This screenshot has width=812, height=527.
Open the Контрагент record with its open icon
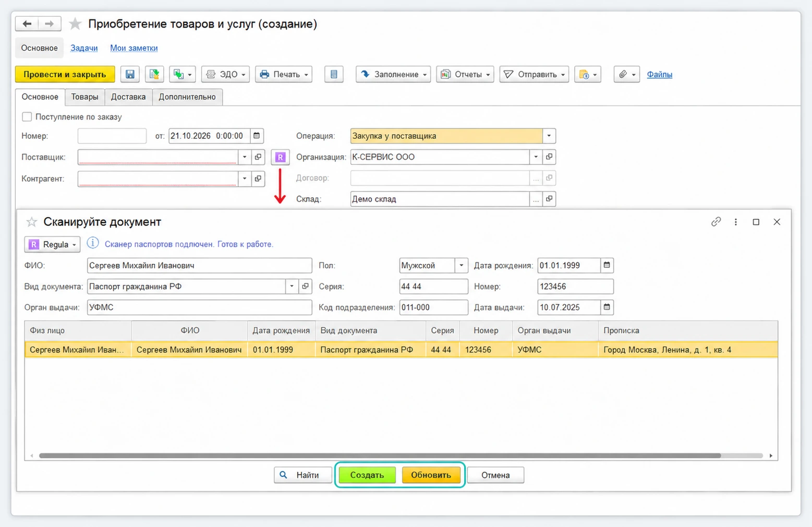(x=258, y=178)
